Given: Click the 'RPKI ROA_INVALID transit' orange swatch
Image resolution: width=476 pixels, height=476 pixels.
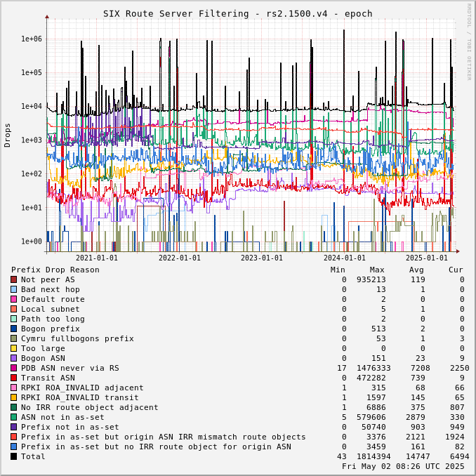Looking at the screenshot, I should pyautogui.click(x=13, y=397).
